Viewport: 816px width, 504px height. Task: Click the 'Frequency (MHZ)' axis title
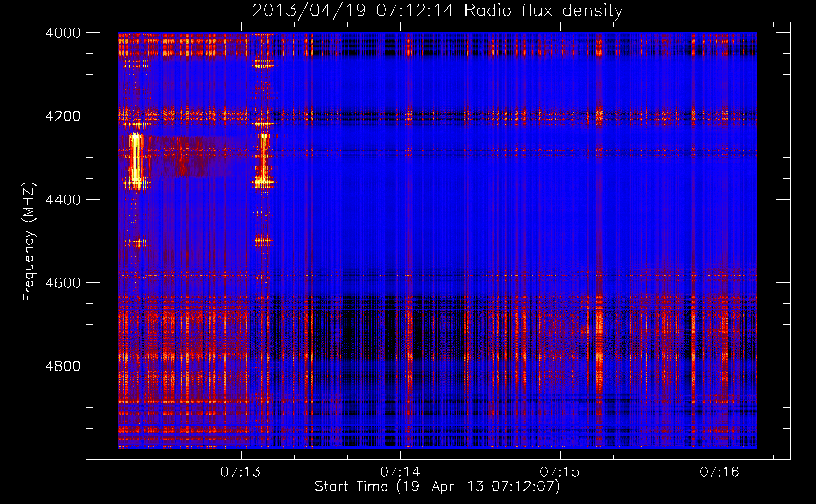click(x=29, y=241)
